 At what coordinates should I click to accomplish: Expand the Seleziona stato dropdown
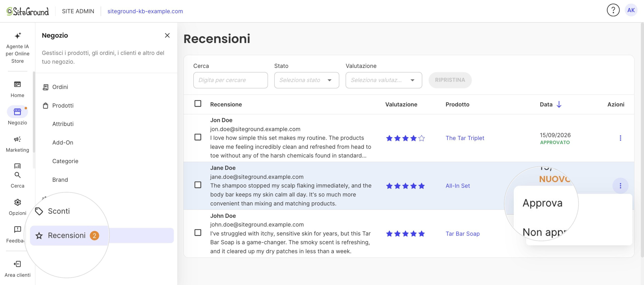pyautogui.click(x=307, y=80)
